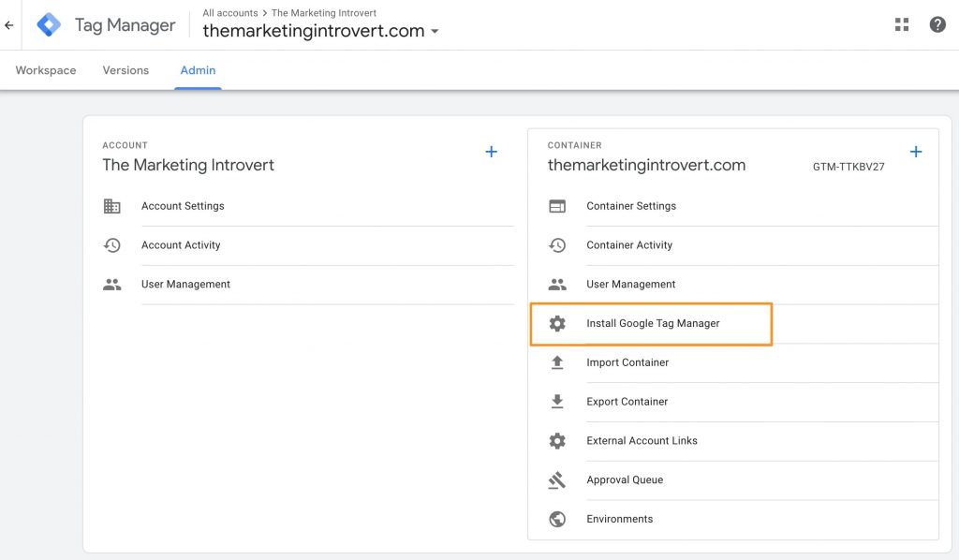Open the Help menu
The height and width of the screenshot is (560, 959).
pos(937,23)
